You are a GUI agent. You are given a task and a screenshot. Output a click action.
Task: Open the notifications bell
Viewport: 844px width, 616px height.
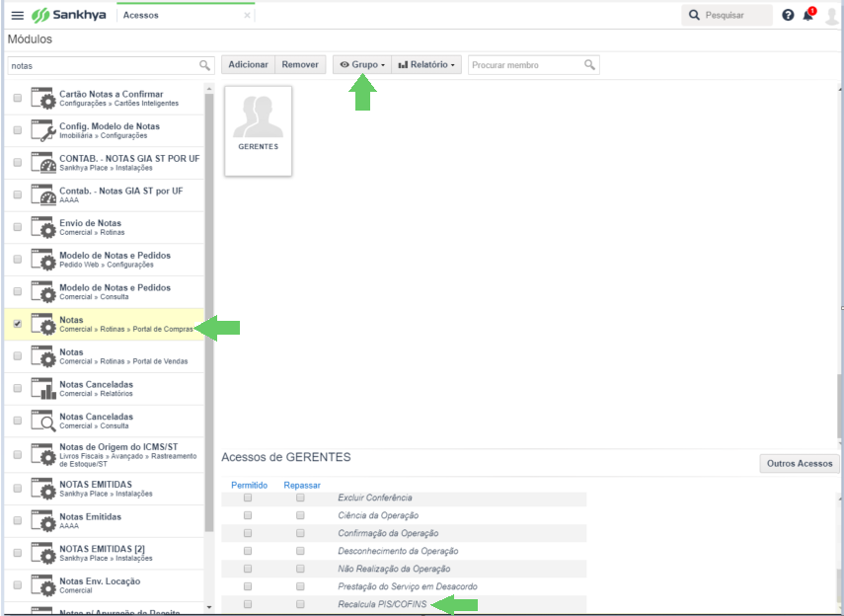[808, 15]
